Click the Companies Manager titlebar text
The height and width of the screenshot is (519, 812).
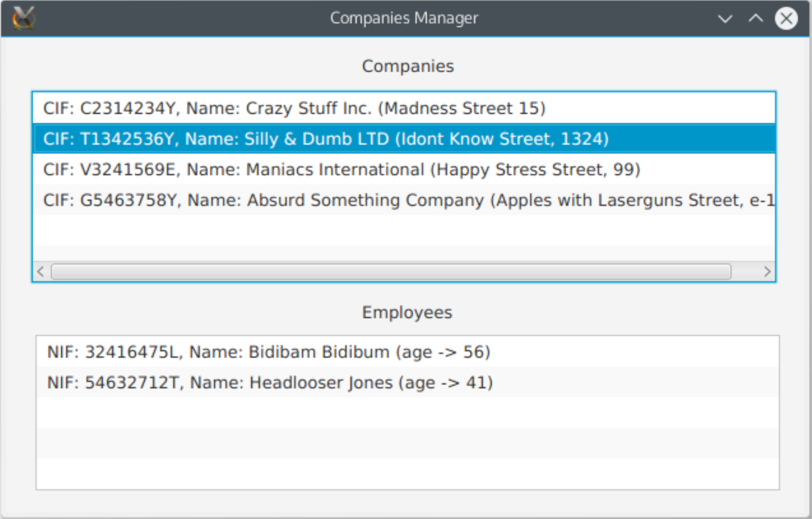click(x=404, y=18)
